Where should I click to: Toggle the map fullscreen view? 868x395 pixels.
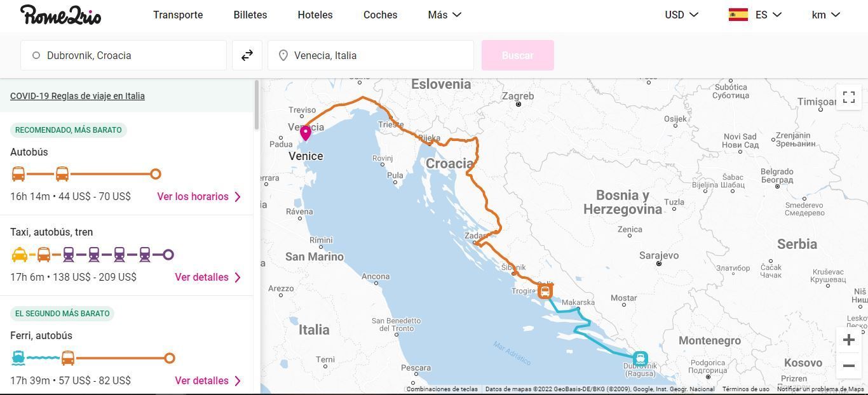848,97
